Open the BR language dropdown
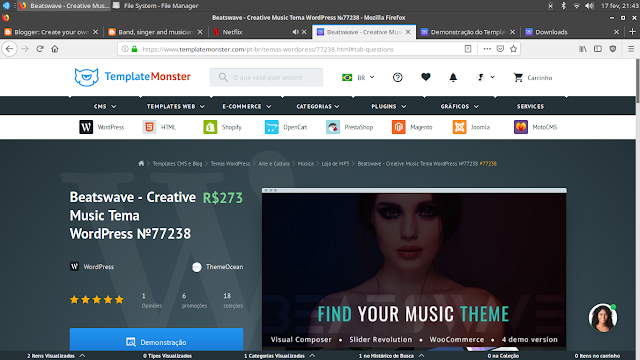This screenshot has height=360, width=640. click(358, 77)
